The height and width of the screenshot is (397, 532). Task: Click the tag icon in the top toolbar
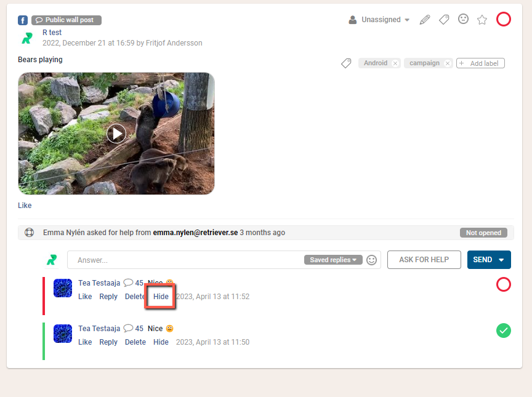point(444,20)
